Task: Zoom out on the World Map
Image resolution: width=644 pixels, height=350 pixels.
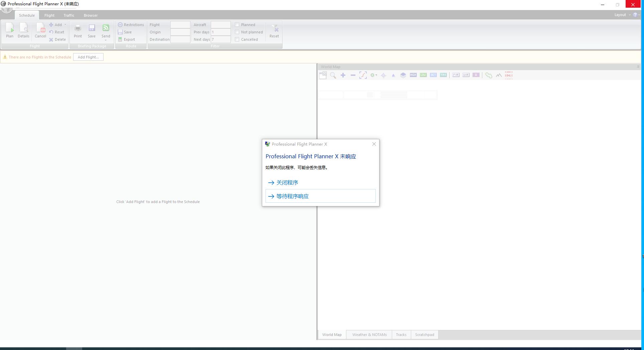Action: coord(353,75)
